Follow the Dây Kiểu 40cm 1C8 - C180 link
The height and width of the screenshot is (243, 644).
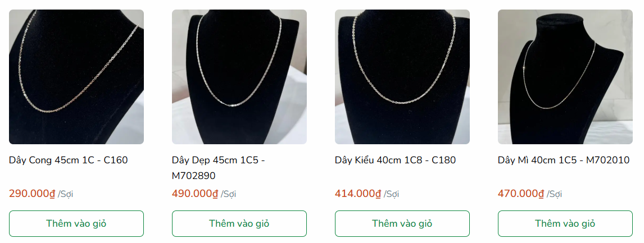(x=395, y=160)
